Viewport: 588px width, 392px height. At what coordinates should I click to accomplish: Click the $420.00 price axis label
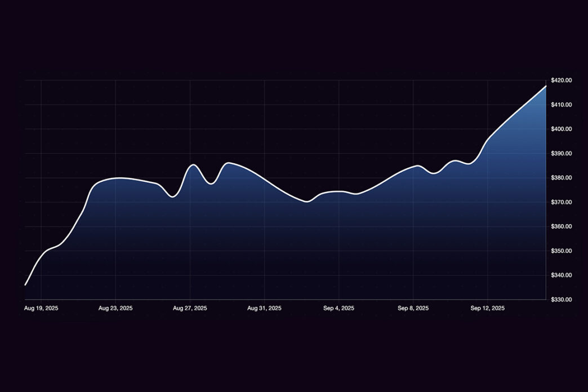(x=561, y=81)
